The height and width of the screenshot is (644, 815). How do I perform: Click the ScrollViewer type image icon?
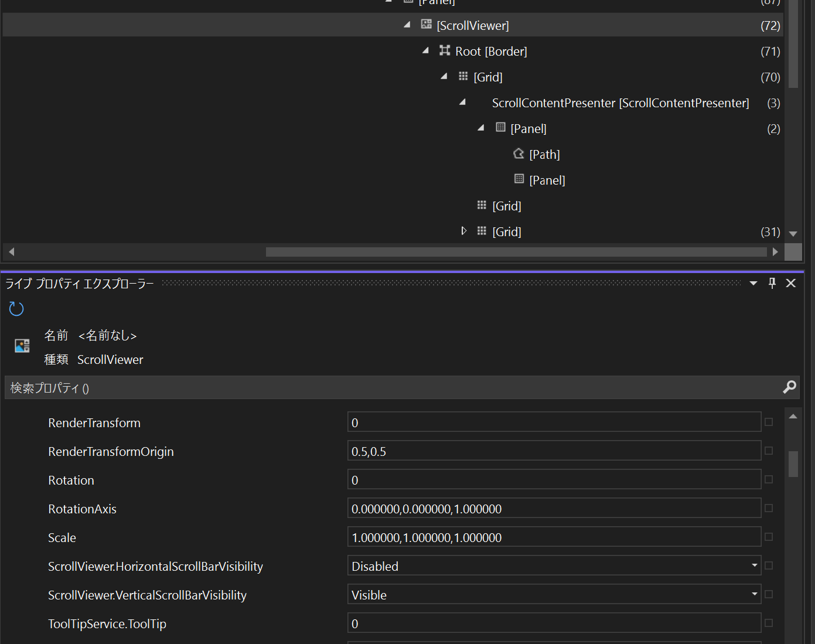point(22,346)
